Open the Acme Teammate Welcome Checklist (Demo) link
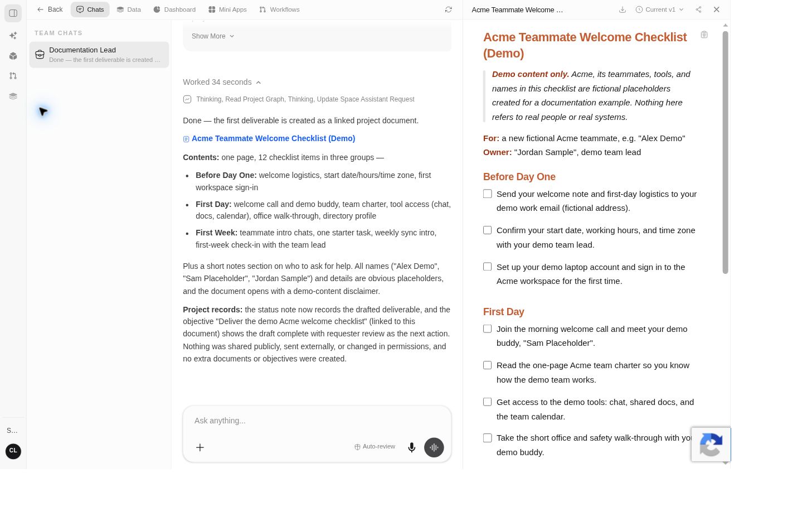This screenshot has width=812, height=521. [x=273, y=138]
